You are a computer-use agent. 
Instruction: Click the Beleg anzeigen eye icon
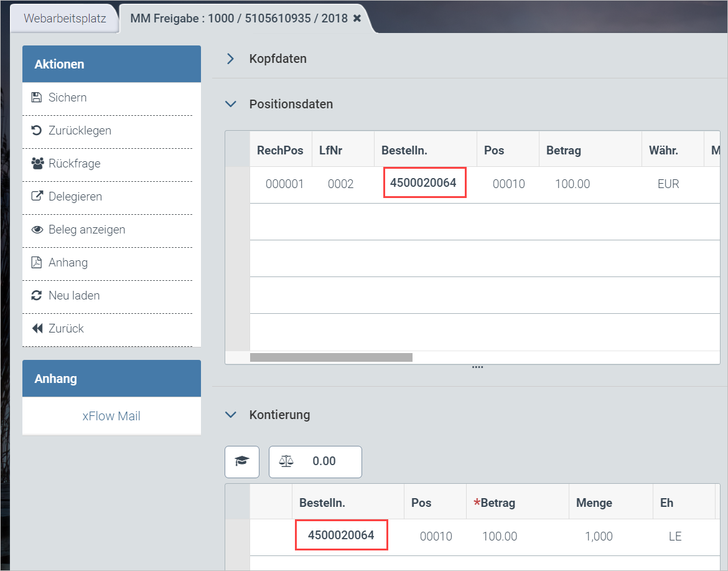click(x=37, y=230)
